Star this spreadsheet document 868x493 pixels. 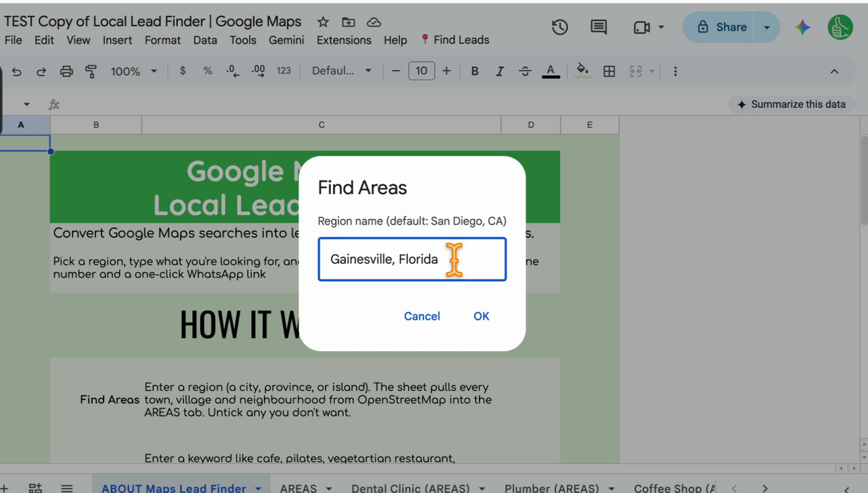[x=323, y=22]
